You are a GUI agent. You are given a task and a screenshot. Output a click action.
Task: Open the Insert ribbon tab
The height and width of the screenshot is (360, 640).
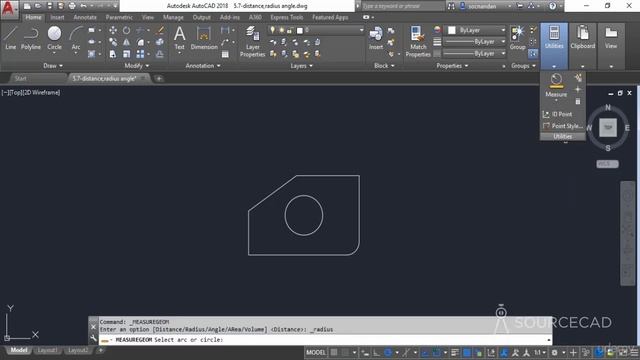click(57, 18)
